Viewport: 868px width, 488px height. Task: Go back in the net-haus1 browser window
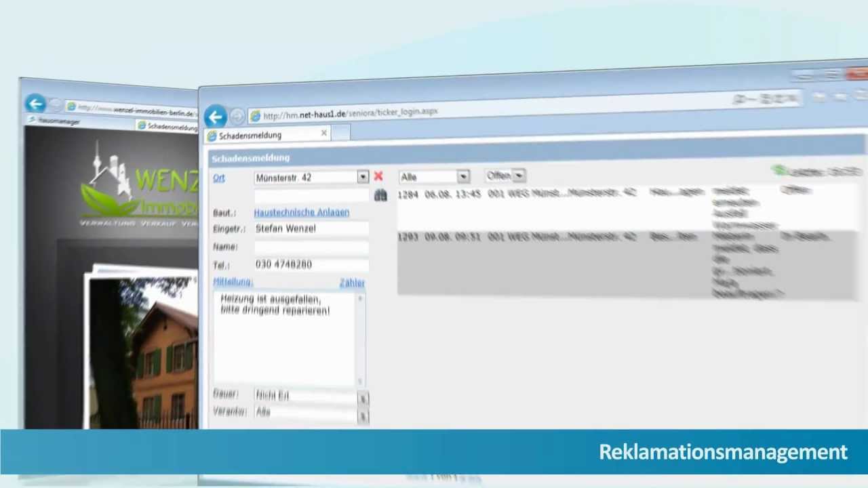tap(216, 117)
